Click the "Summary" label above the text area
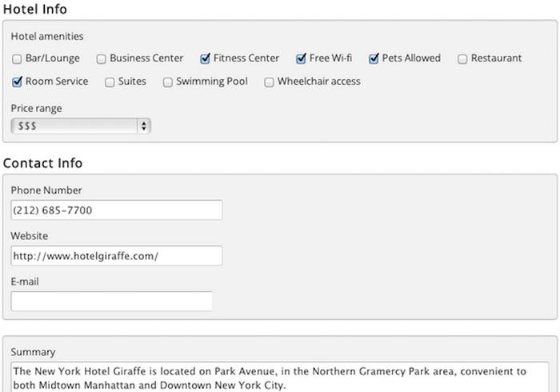This screenshot has width=560, height=392. click(33, 352)
